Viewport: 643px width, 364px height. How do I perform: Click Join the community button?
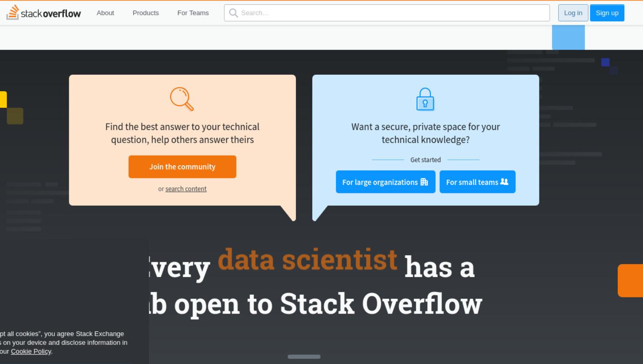pyautogui.click(x=182, y=167)
